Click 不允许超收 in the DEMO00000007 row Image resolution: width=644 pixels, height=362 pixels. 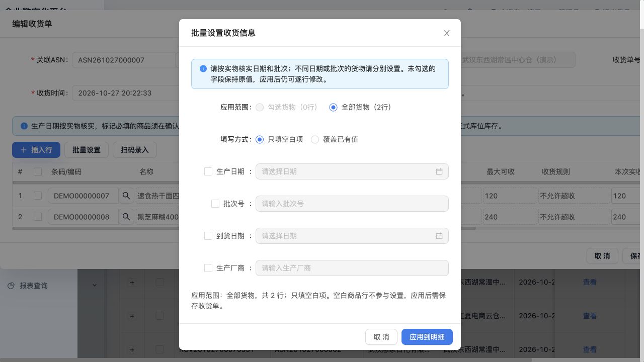574,196
